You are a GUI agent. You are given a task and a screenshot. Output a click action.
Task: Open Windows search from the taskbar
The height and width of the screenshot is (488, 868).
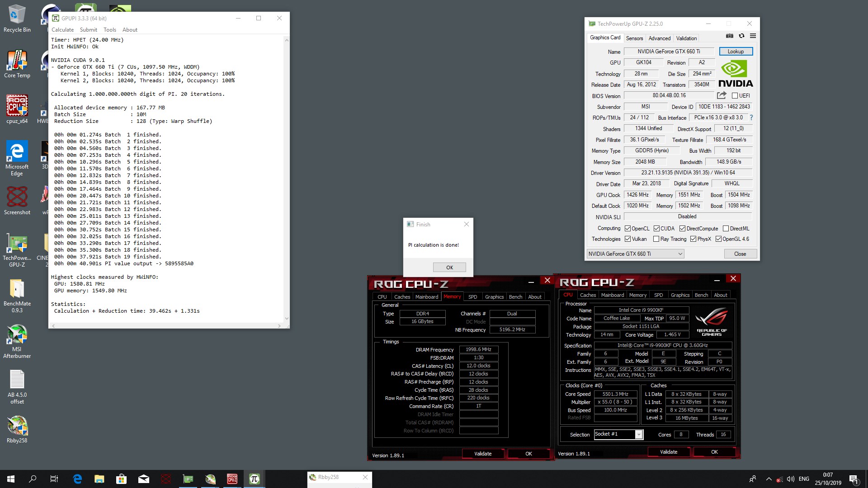tap(33, 479)
